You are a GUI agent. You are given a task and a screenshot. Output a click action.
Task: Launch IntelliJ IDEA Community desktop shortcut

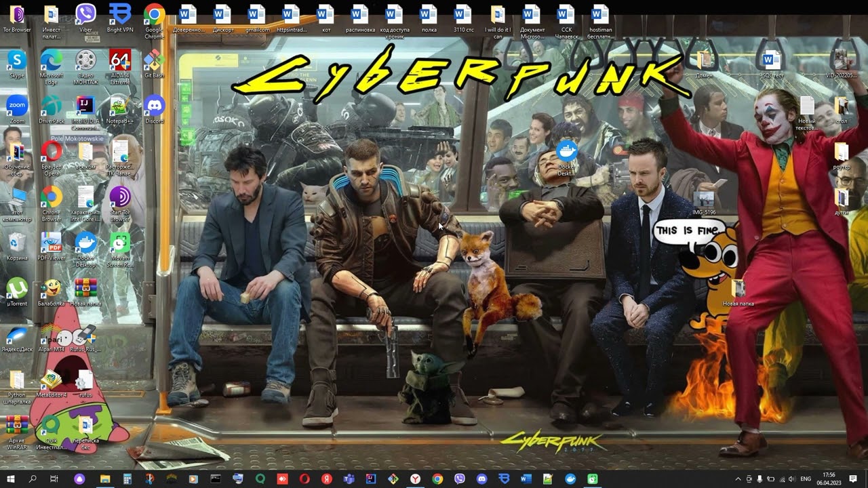pos(85,113)
